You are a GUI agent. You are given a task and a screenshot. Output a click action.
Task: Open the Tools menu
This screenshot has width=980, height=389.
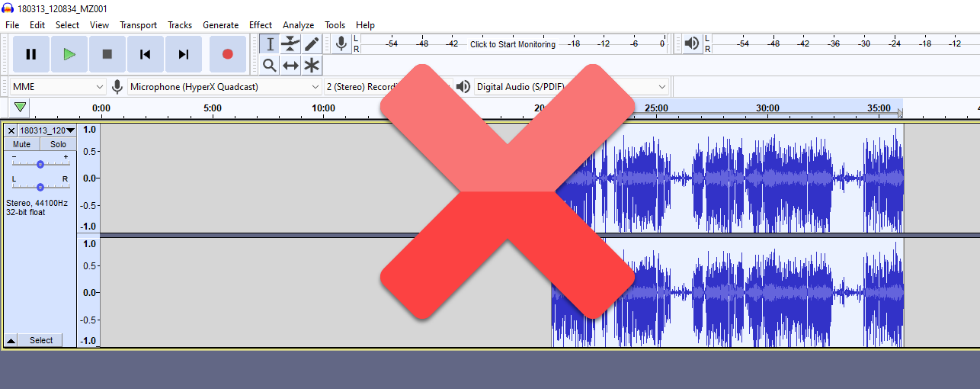pos(335,25)
